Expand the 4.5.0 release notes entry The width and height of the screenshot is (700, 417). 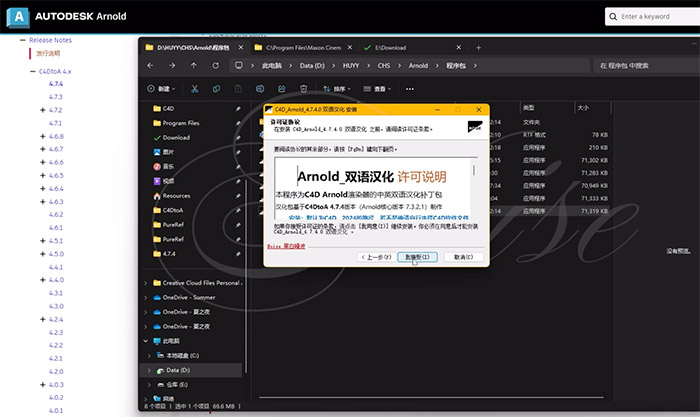pyautogui.click(x=42, y=254)
